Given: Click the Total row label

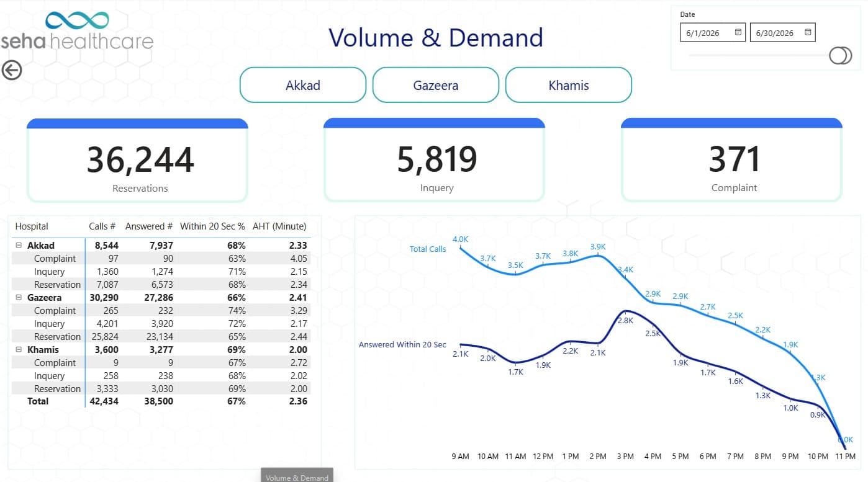Looking at the screenshot, I should (38, 401).
